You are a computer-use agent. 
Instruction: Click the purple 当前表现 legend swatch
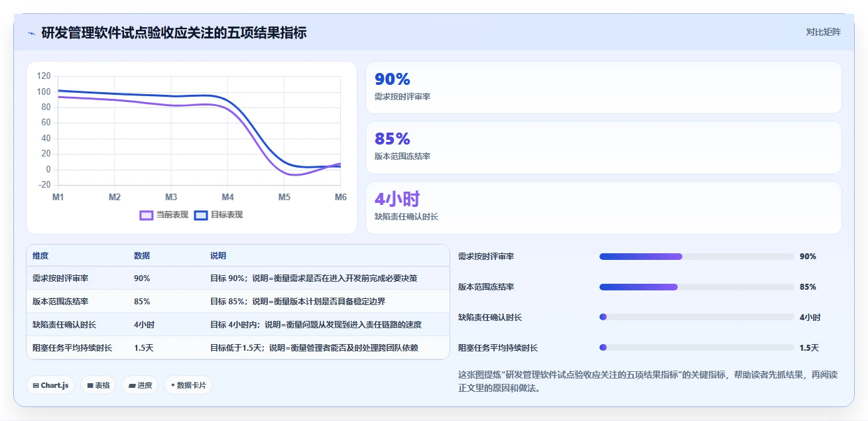point(147,215)
